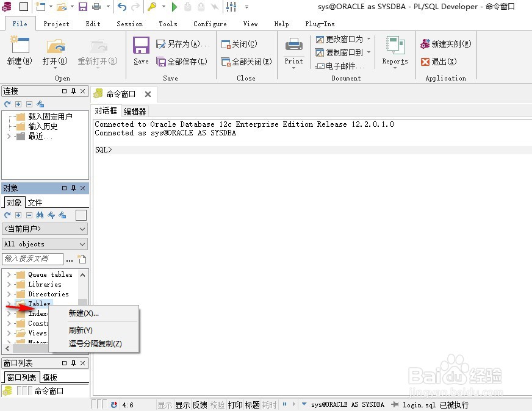Viewport: 532px width, 411px height.
Task: Click 新建实例(W) New Instance
Action: [445, 44]
